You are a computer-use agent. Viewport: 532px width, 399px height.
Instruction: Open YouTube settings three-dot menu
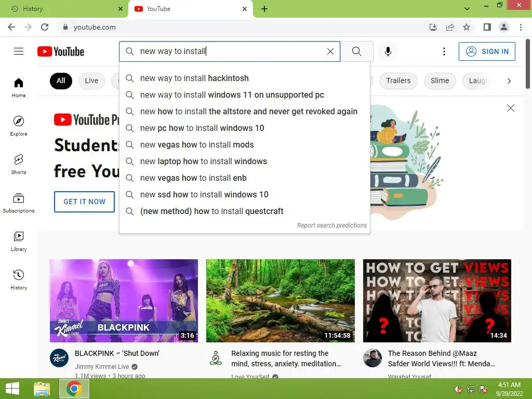tap(444, 51)
